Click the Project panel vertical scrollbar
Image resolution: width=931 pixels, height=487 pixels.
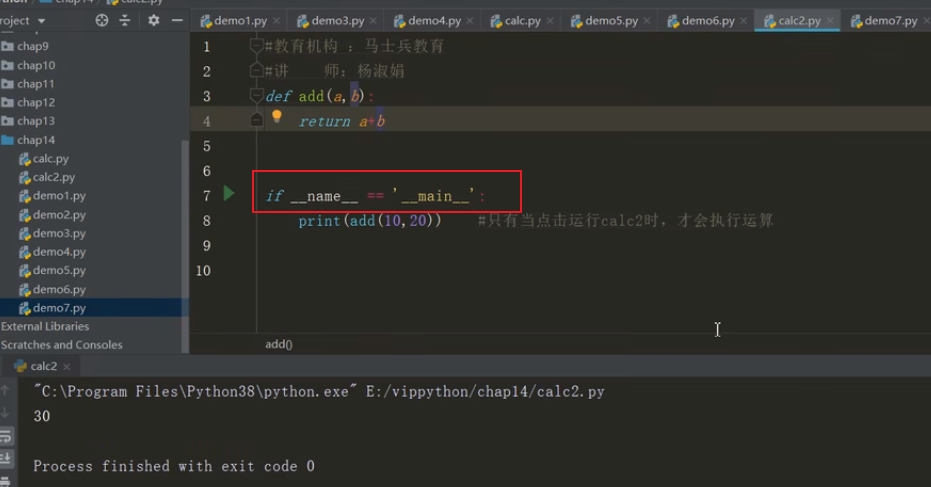point(185,246)
